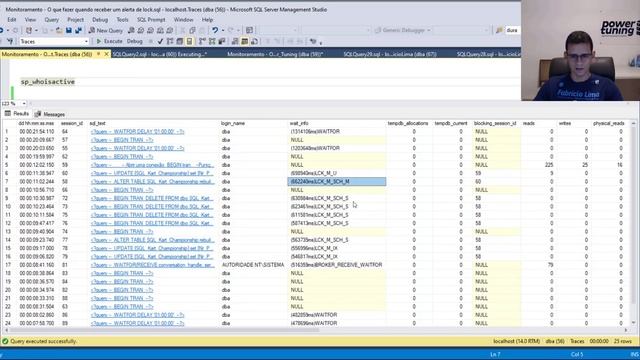The height and width of the screenshot is (360, 640).
Task: Click the blocking_session_id column header
Action: (495, 123)
